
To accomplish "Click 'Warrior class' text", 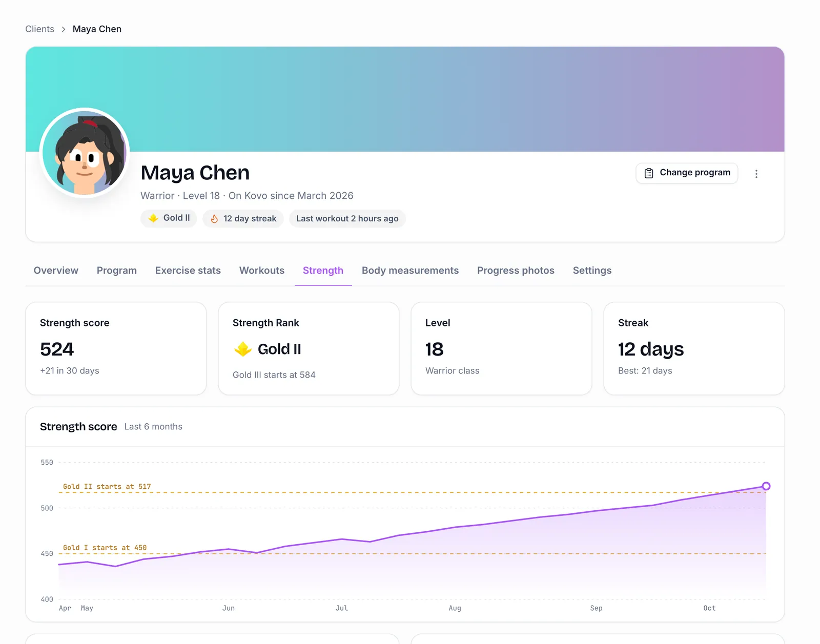I will coord(453,371).
